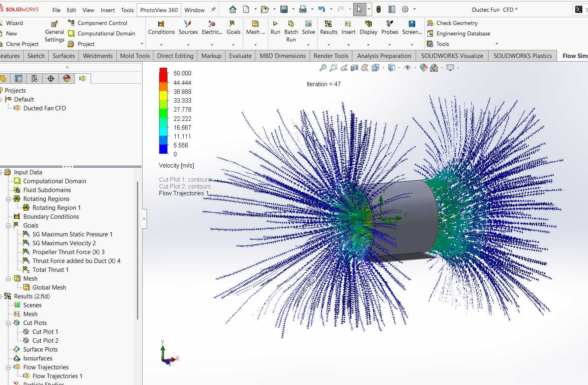This screenshot has height=385, width=588.
Task: Run the solver with the Run icon
Action: tap(275, 28)
